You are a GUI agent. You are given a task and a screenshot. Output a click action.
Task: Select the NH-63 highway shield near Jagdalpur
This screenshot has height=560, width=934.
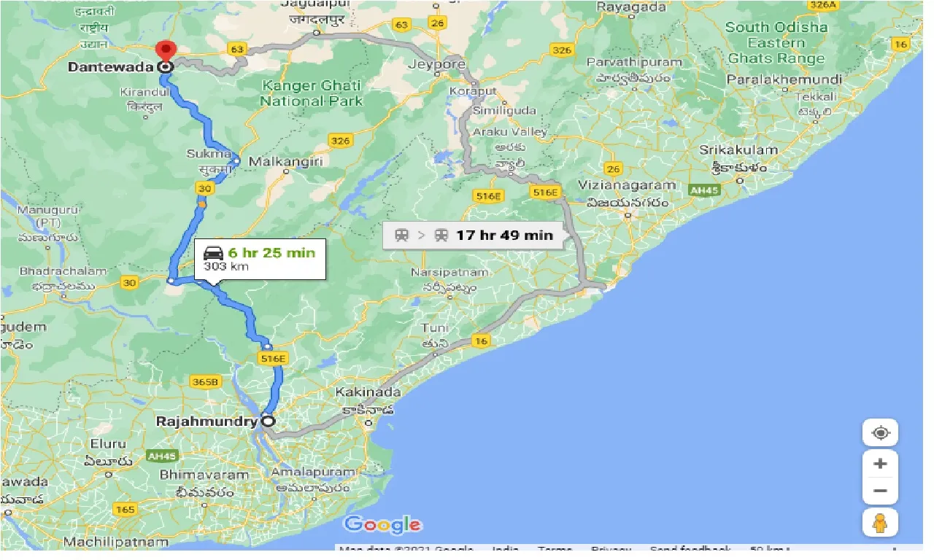400,23
